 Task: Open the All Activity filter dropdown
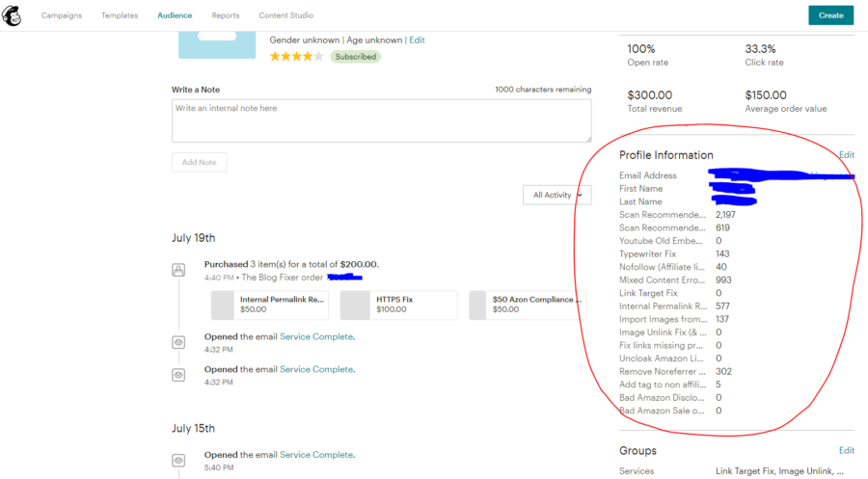556,195
